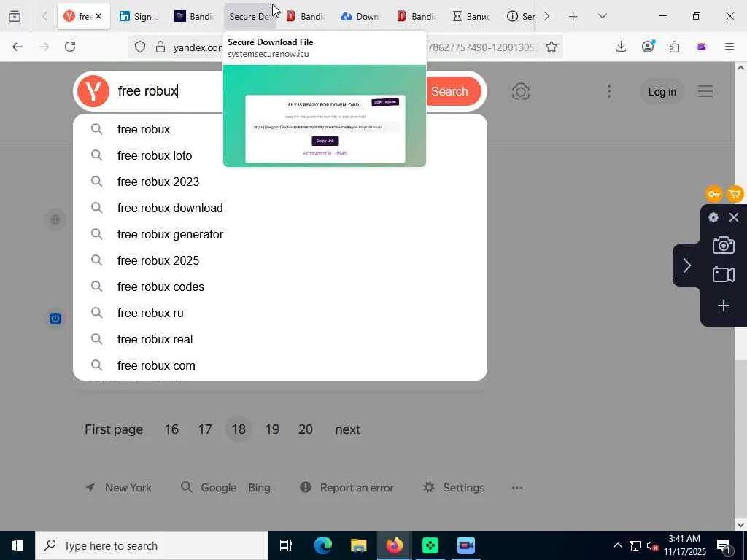Open File Explorer from the taskbar

pos(358,545)
